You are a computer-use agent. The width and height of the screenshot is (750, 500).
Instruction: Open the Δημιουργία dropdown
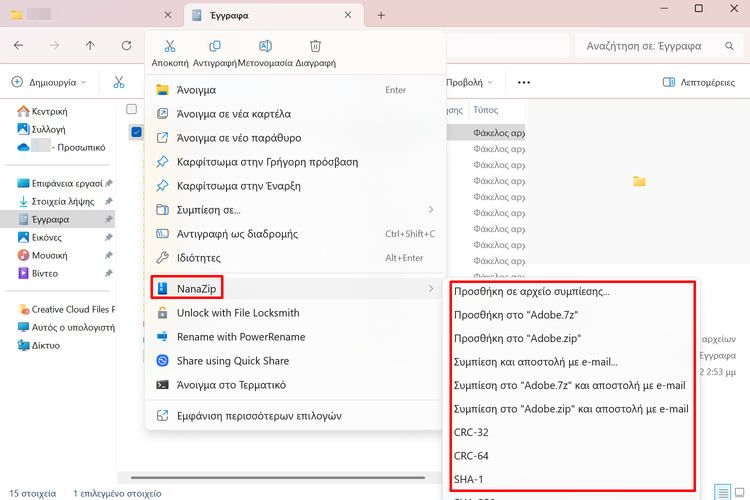(x=49, y=82)
